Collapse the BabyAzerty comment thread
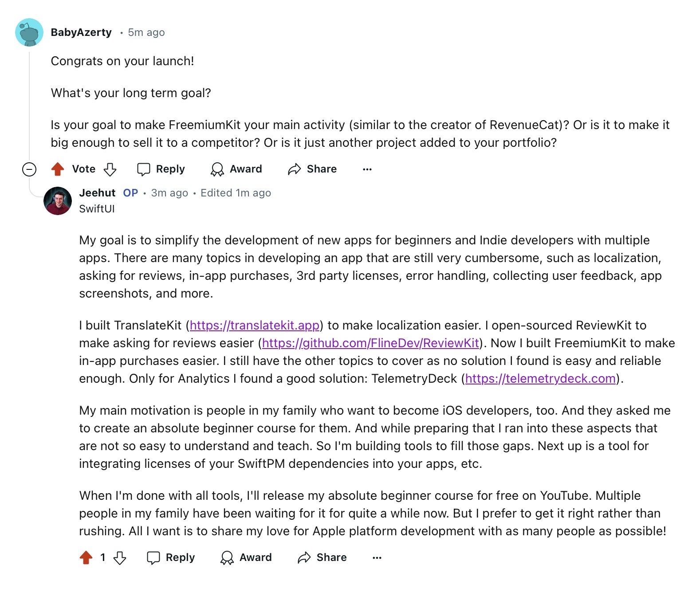Screen dimensions: 700x596 (29, 169)
